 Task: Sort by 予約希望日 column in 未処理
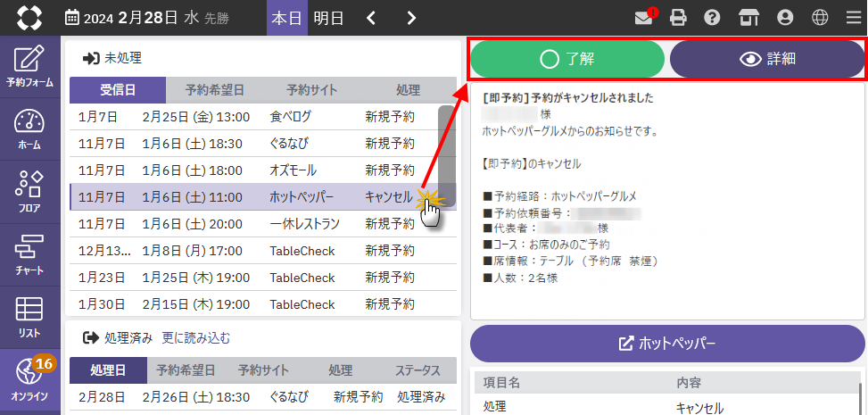(215, 90)
